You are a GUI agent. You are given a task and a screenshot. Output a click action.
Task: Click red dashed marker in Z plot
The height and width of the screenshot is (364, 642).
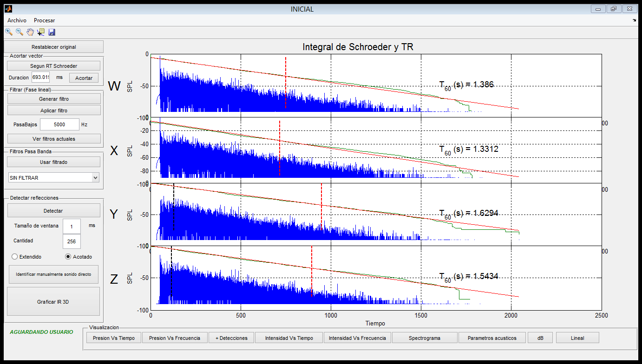click(x=312, y=272)
